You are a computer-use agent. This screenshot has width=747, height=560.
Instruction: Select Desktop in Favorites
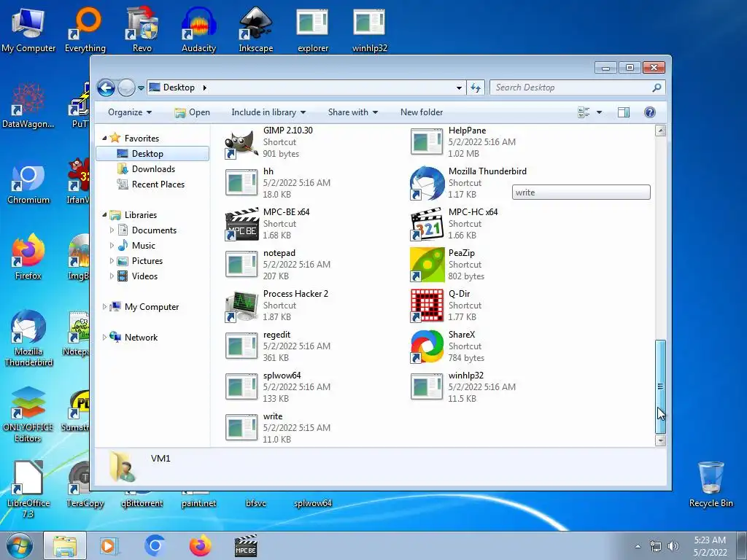tap(152, 154)
